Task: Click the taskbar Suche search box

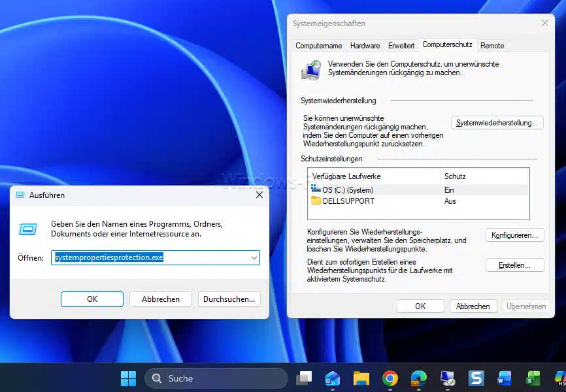Action: click(216, 378)
